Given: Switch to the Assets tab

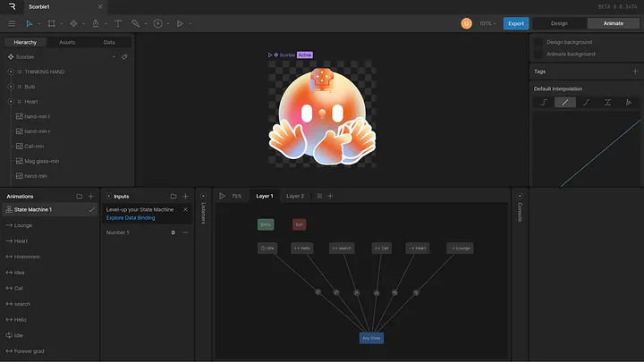Looking at the screenshot, I should 67,42.
